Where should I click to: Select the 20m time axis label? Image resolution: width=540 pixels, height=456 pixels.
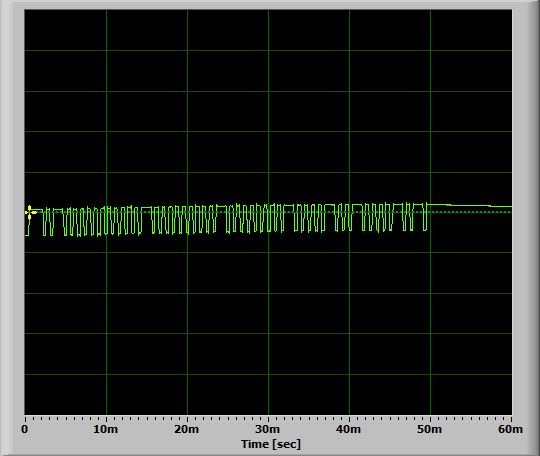[187, 429]
